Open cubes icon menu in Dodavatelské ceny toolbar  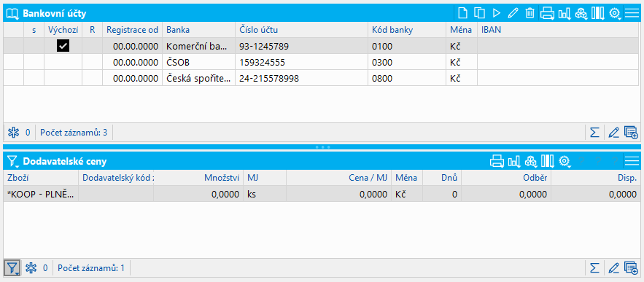(x=531, y=161)
